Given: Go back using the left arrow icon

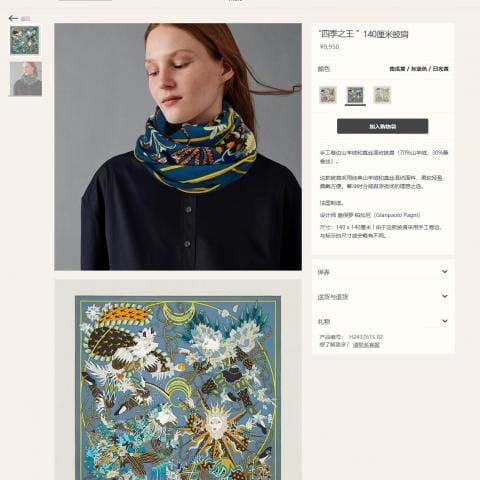Looking at the screenshot, I should 13,18.
